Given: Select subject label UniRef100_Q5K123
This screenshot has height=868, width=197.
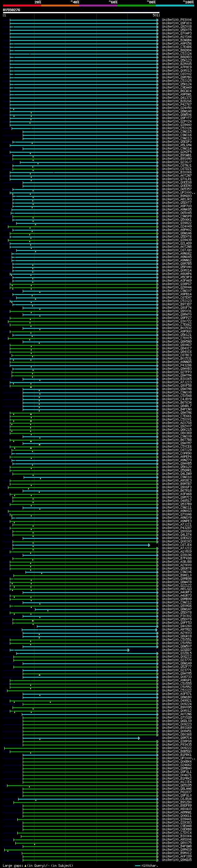Looking at the screenshot, I should [x=177, y=60].
